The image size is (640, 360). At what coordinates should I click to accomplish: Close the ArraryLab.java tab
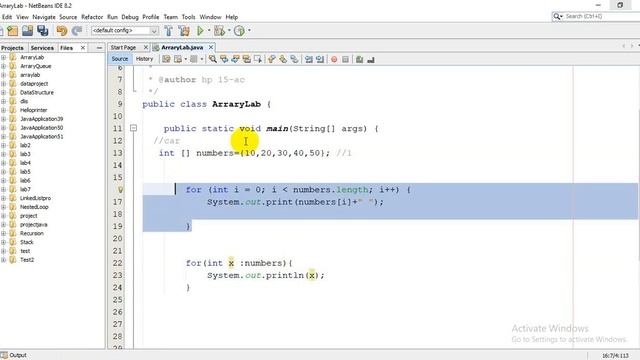[211, 48]
